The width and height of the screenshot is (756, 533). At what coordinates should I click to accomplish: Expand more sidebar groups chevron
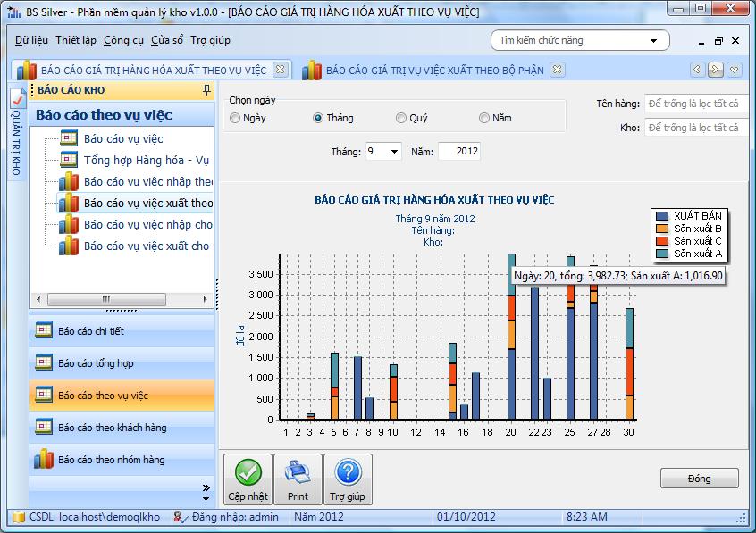tap(206, 487)
